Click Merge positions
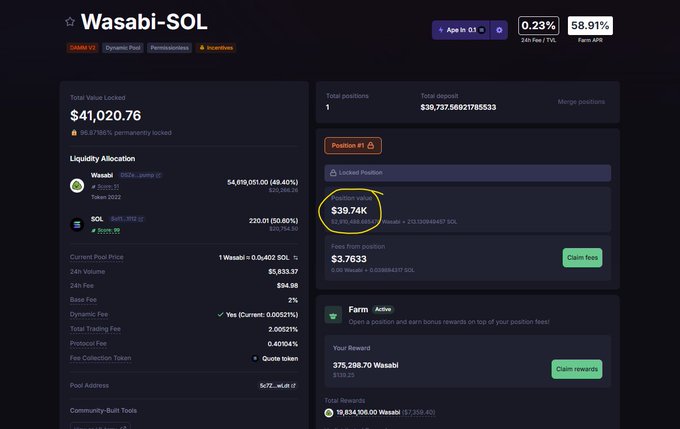The image size is (680, 429). point(581,102)
